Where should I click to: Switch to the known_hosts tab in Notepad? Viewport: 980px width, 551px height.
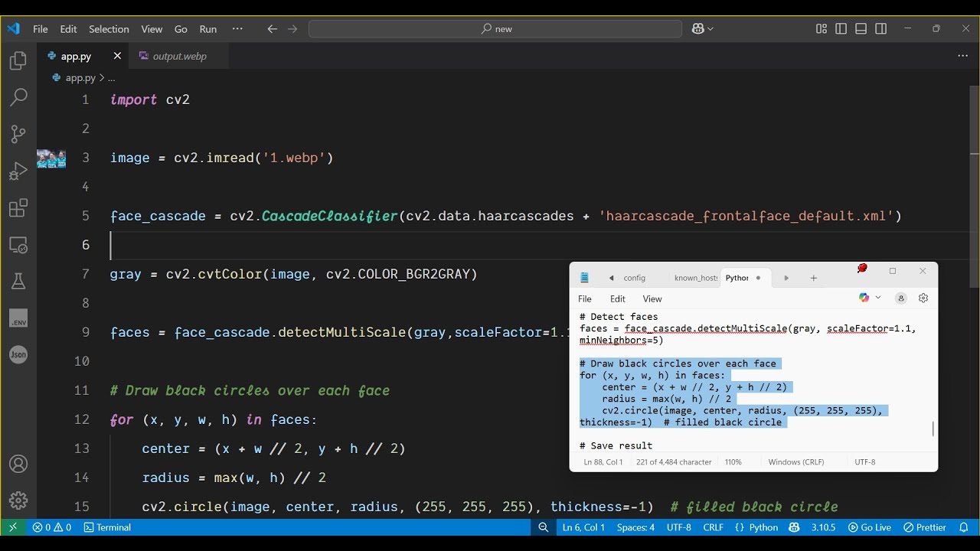point(696,278)
